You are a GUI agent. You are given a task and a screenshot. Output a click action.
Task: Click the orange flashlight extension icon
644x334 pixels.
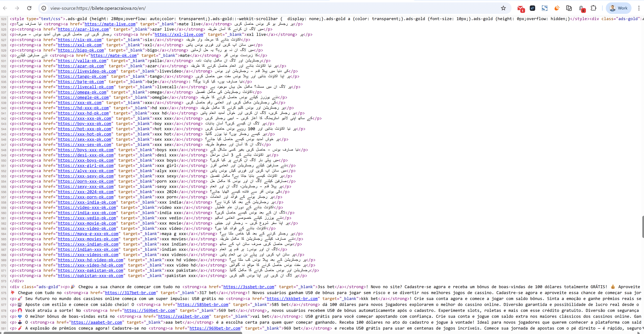557,8
